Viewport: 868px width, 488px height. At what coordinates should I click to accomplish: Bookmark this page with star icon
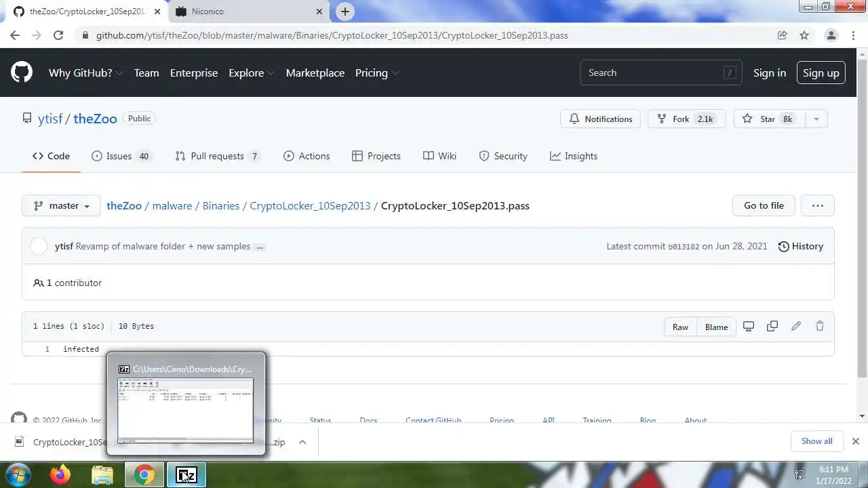click(804, 35)
